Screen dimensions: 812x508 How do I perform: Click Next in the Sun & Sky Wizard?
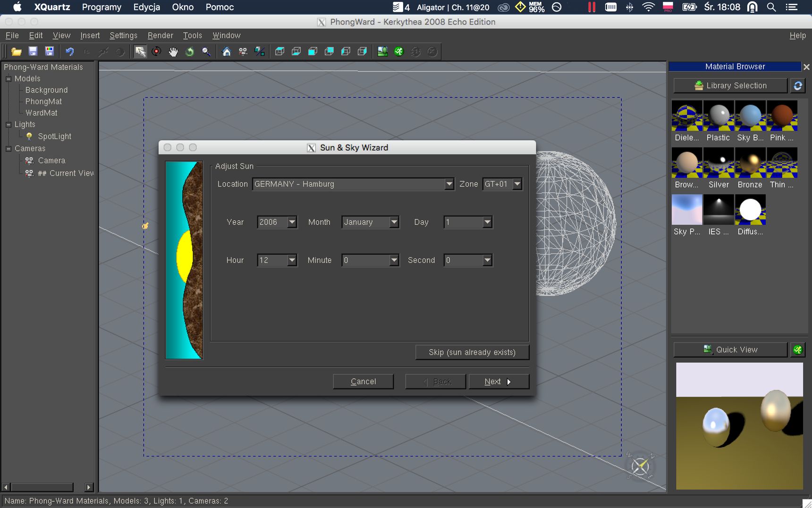pos(499,381)
